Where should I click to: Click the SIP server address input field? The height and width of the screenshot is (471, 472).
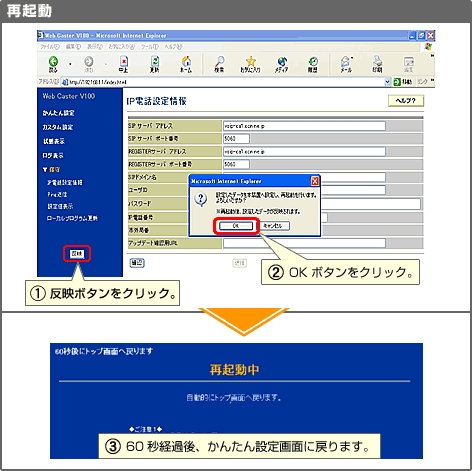tap(304, 126)
